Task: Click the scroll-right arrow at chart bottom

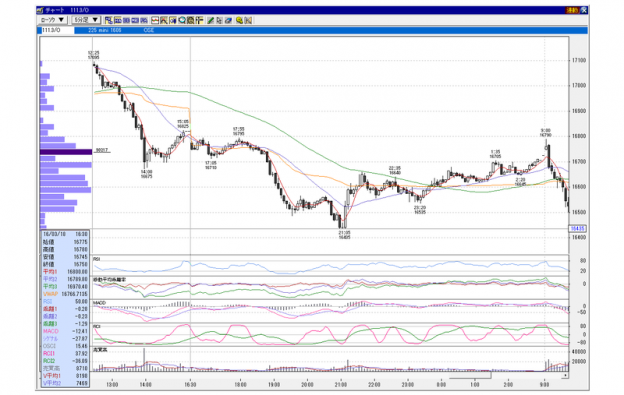Action: point(566,375)
